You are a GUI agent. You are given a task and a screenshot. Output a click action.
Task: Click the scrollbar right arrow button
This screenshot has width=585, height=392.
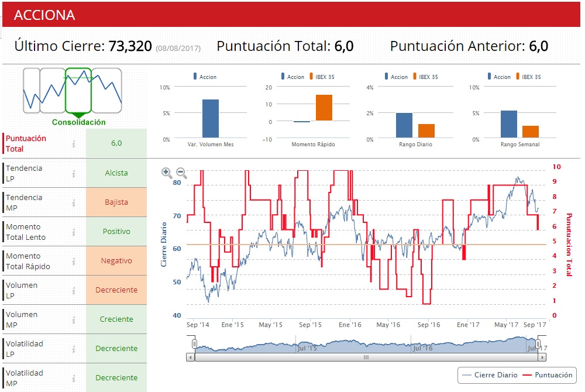coord(542,357)
